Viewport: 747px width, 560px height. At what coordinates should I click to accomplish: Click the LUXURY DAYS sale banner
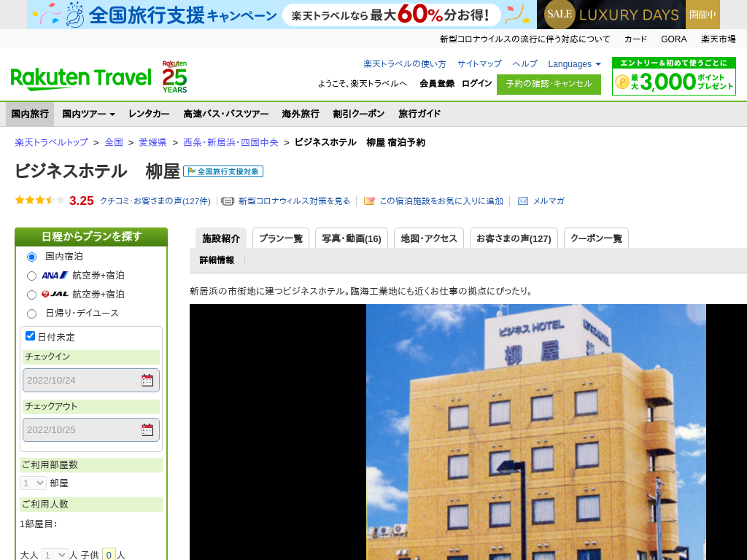(628, 15)
